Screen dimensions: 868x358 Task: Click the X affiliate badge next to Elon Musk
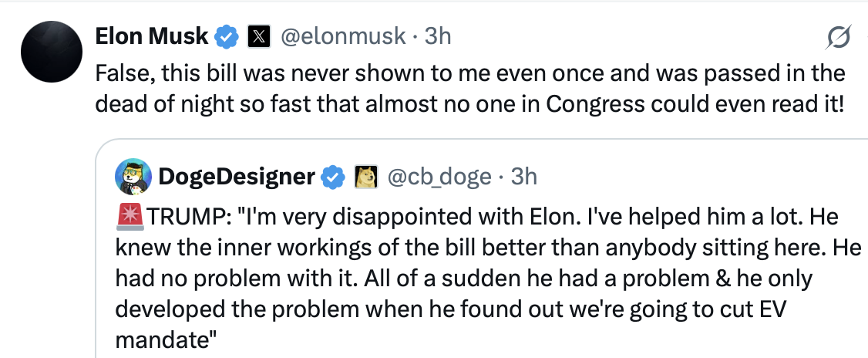pyautogui.click(x=258, y=36)
